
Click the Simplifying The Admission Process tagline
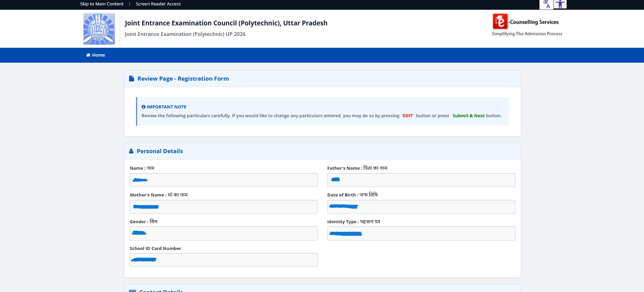527,34
